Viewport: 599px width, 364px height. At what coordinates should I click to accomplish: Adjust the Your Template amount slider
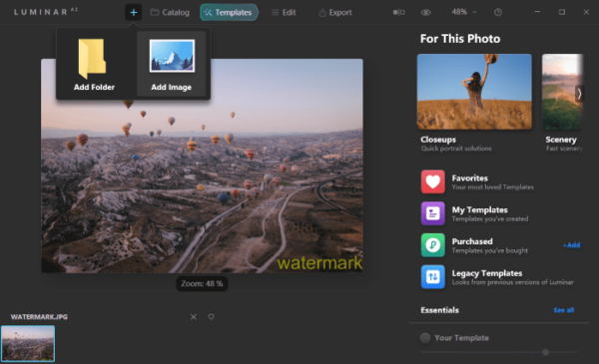(545, 352)
